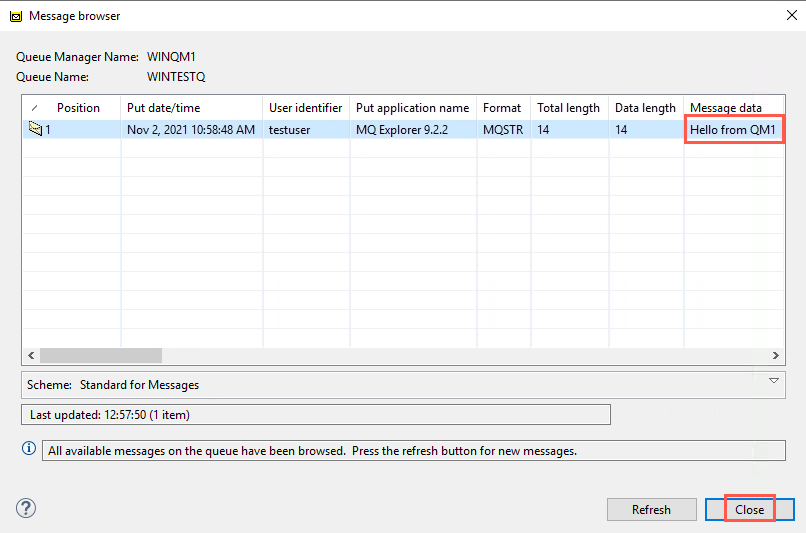Image resolution: width=806 pixels, height=533 pixels.
Task: Click the right arrow of horizontal scrollbar
Action: point(776,355)
